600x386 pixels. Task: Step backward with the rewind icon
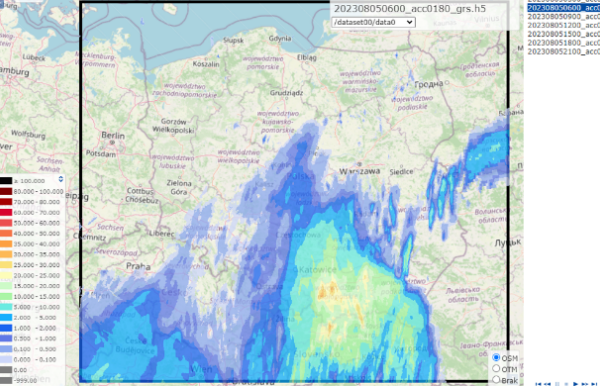[x=547, y=384]
